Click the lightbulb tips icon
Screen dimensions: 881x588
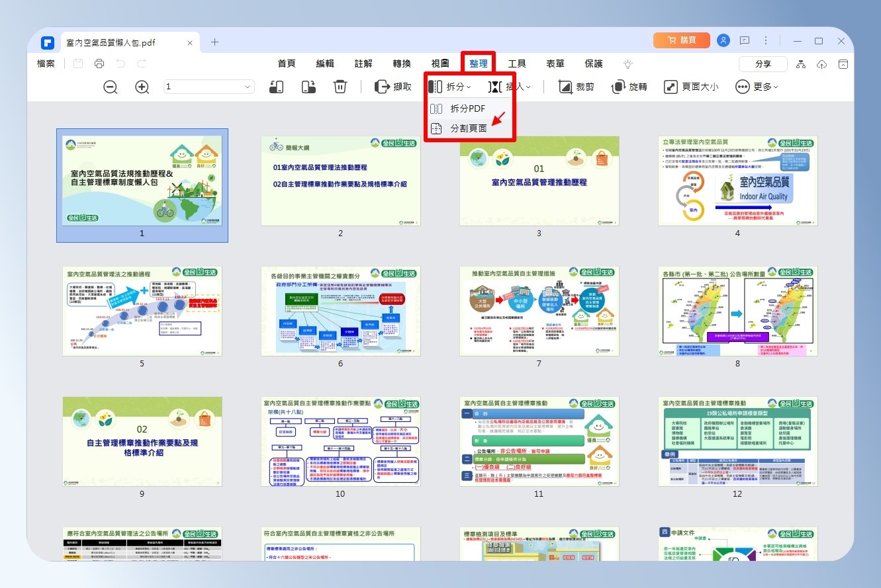(x=628, y=63)
